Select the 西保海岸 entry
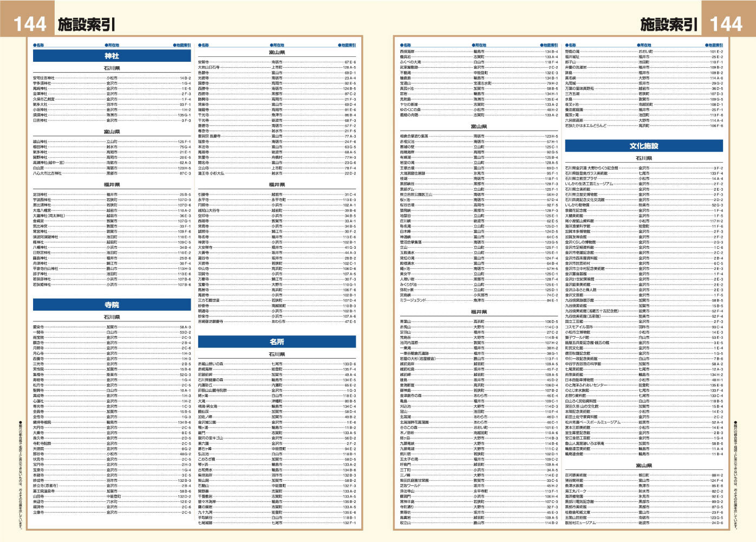This screenshot has height=542, width=756. click(407, 51)
